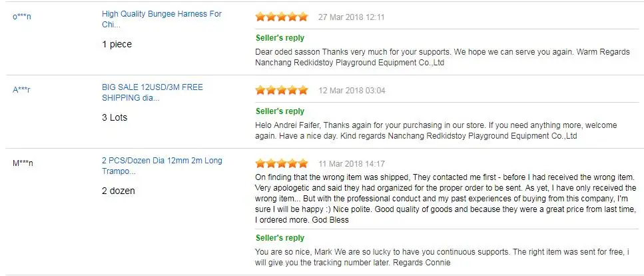Click the 27 Mar 2018 12:11 timestamp
This screenshot has height=276, width=644.
tap(352, 17)
